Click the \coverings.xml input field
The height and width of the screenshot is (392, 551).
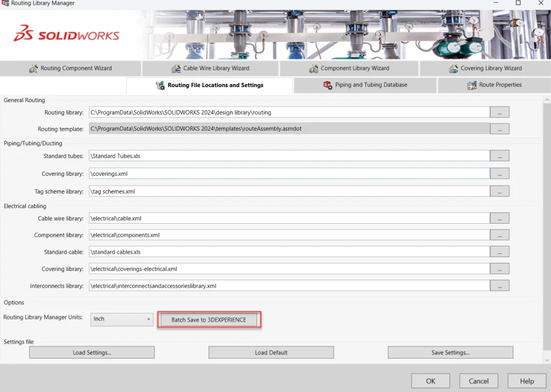pos(289,174)
